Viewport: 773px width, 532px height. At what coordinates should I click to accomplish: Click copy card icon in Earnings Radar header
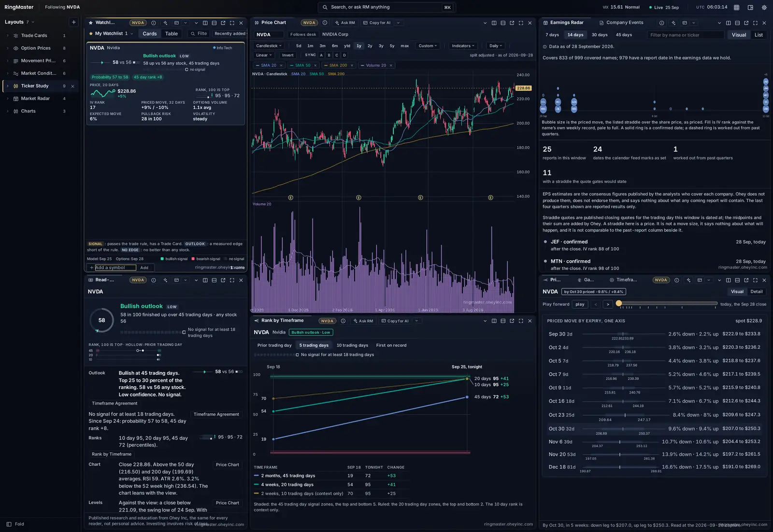(685, 23)
